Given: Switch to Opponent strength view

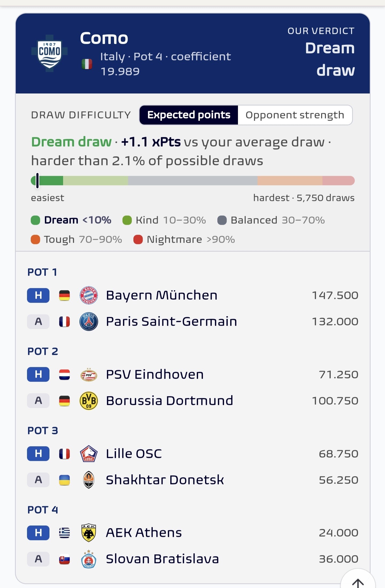Looking at the screenshot, I should pos(295,115).
